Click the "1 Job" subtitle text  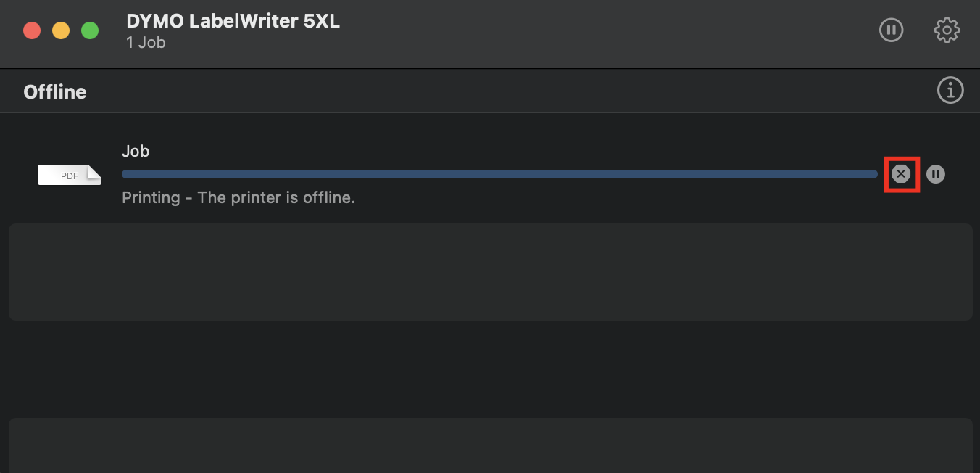[146, 43]
